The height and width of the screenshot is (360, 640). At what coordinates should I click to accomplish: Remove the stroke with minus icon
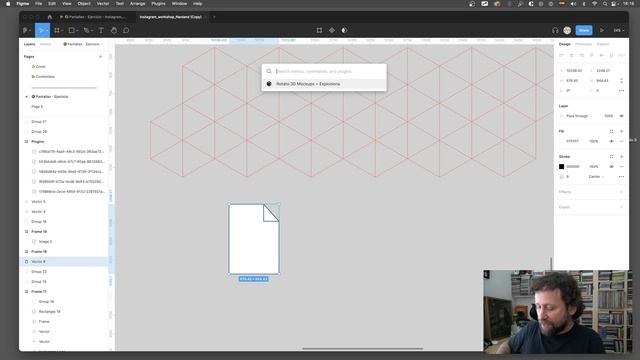(x=621, y=167)
